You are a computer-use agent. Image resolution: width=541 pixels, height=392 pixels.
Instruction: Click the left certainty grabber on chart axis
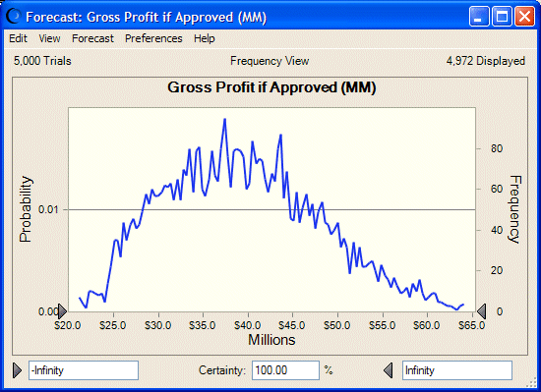click(x=62, y=311)
